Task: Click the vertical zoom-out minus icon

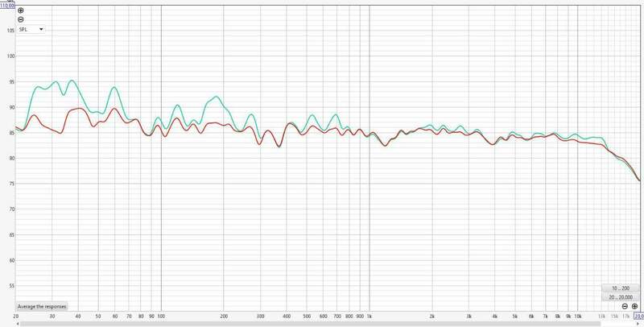Action: click(x=21, y=19)
